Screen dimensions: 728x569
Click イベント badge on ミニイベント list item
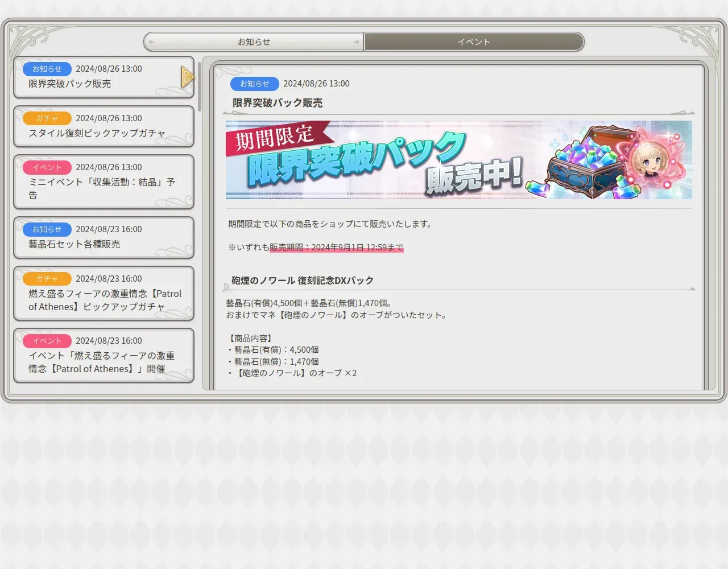click(47, 167)
